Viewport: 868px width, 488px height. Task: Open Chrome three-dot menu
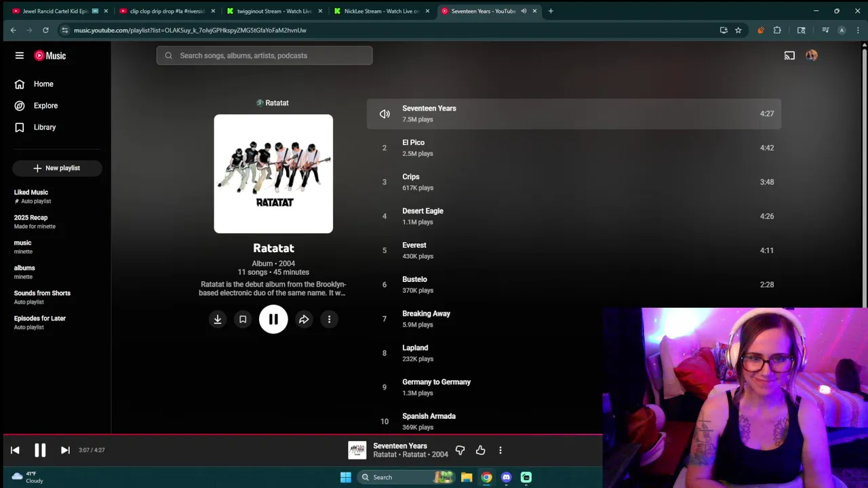tap(857, 30)
